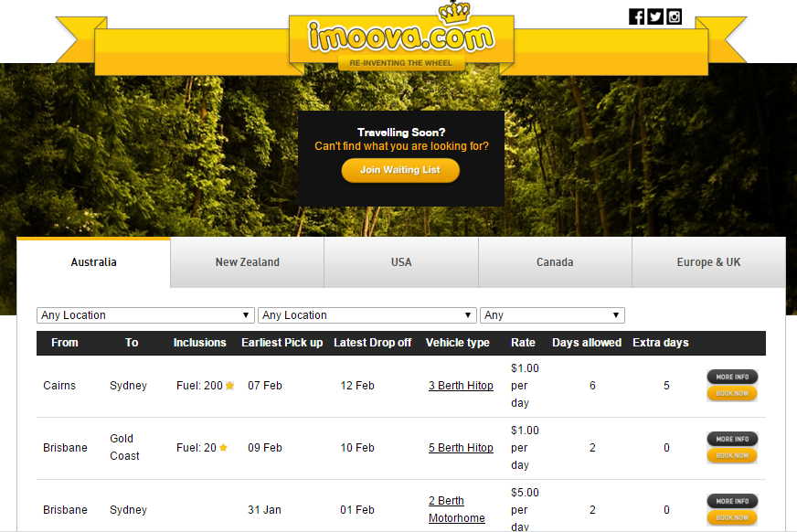Click More Info for Brisbane to Gold Coast
The image size is (797, 532).
pos(732,439)
